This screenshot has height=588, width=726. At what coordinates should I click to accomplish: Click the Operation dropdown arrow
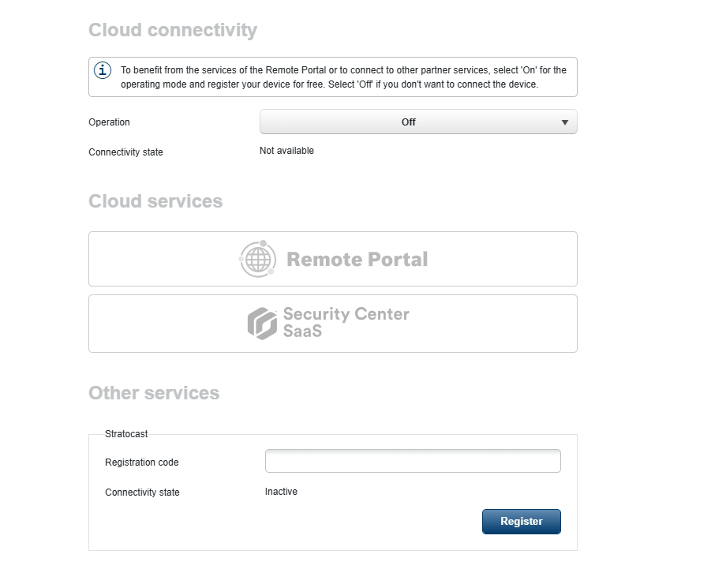tap(565, 122)
